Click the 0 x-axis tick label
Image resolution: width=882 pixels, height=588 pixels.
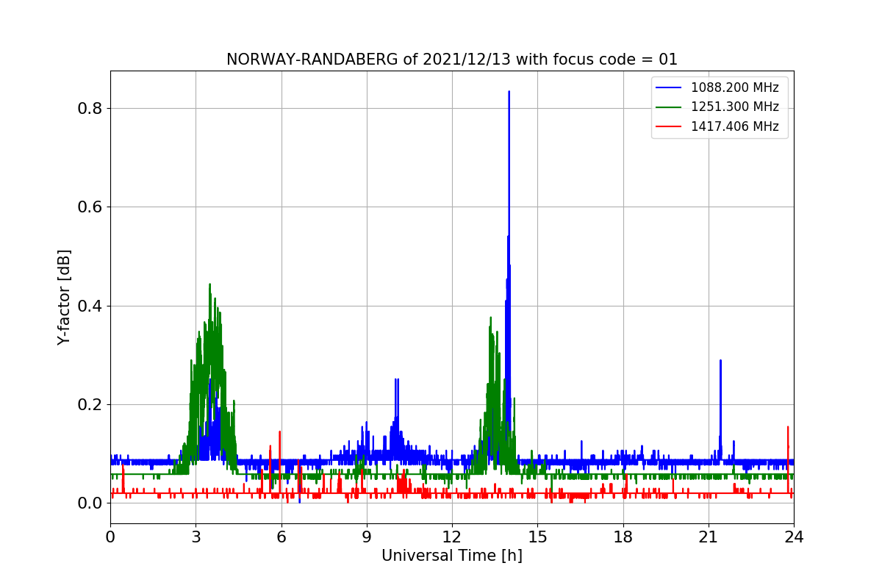pyautogui.click(x=110, y=537)
